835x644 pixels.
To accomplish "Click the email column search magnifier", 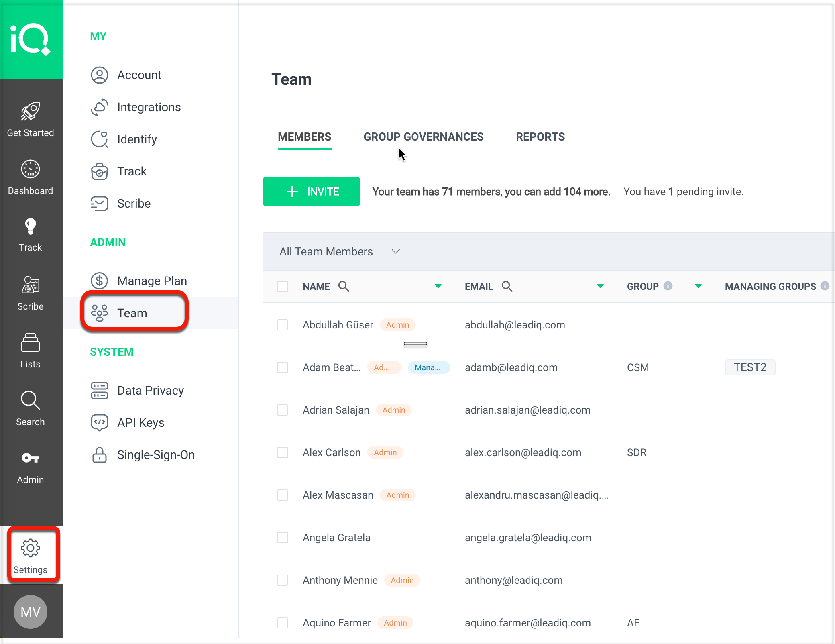I will tap(507, 286).
